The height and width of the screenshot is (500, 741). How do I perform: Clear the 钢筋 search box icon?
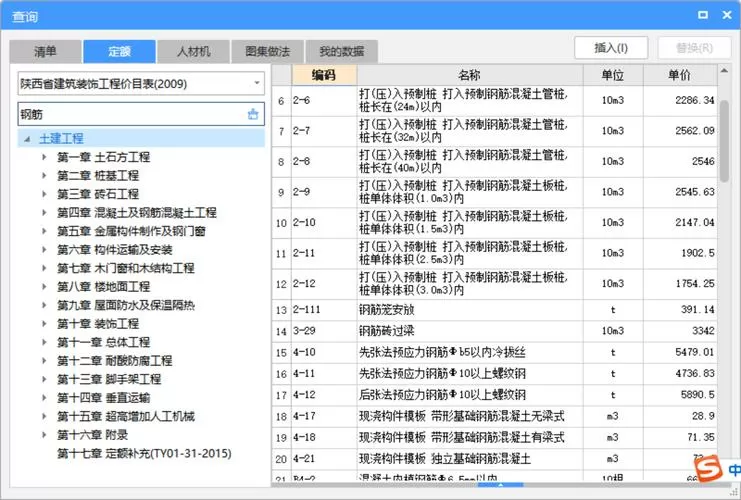(x=253, y=114)
